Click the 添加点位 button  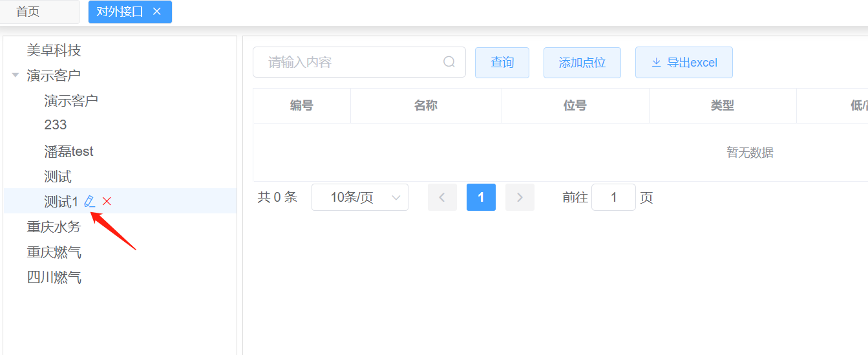[x=582, y=63]
